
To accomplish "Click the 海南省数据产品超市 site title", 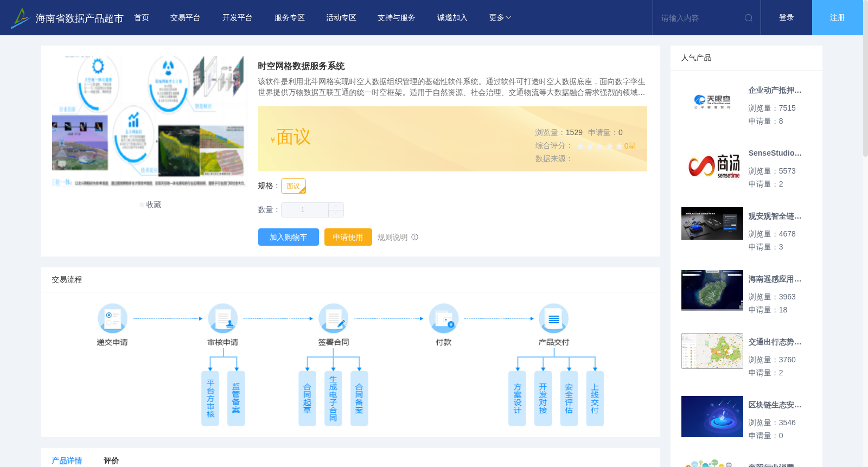I will [x=79, y=18].
